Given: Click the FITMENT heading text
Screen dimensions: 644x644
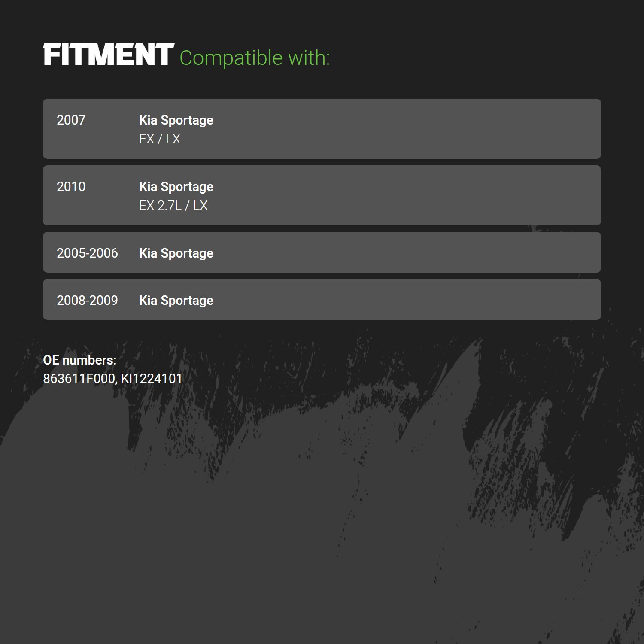Looking at the screenshot, I should pyautogui.click(x=109, y=55).
